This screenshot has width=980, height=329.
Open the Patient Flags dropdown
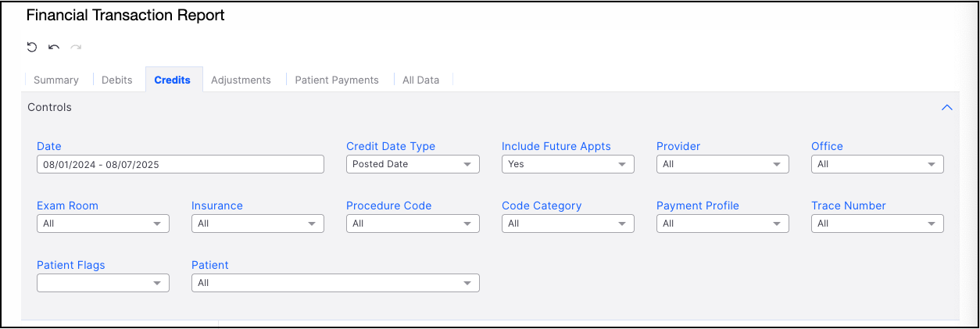point(102,283)
